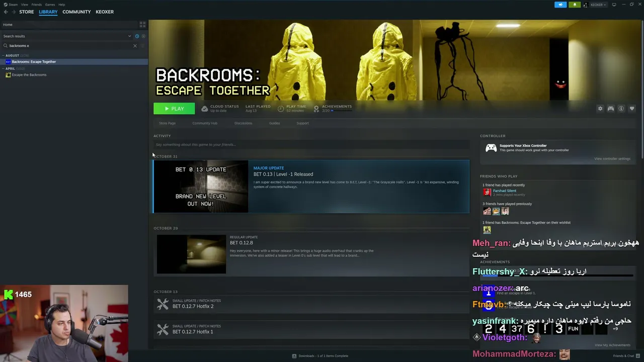Open the KEOXER profile avatar
The height and width of the screenshot is (362, 644).
tap(585, 5)
